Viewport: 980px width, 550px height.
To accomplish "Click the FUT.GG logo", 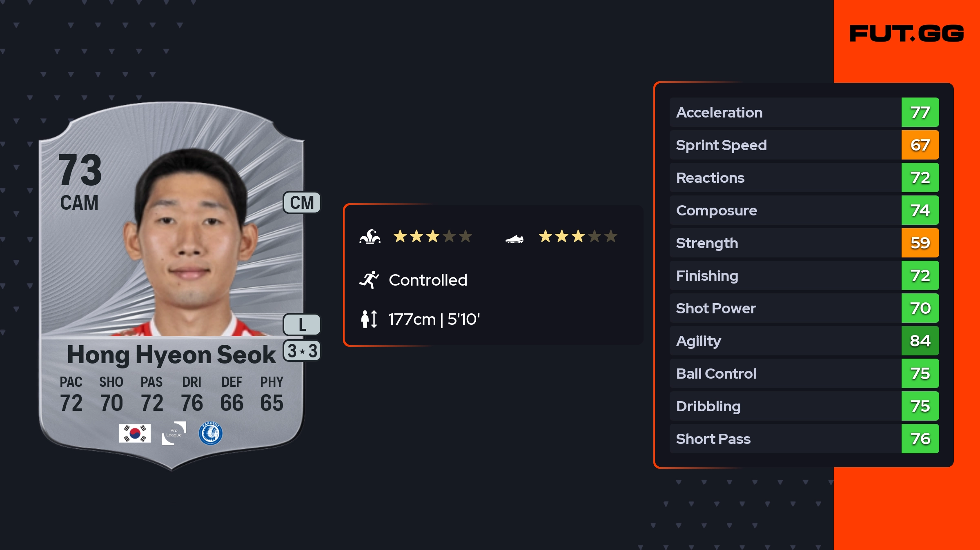I will point(906,33).
